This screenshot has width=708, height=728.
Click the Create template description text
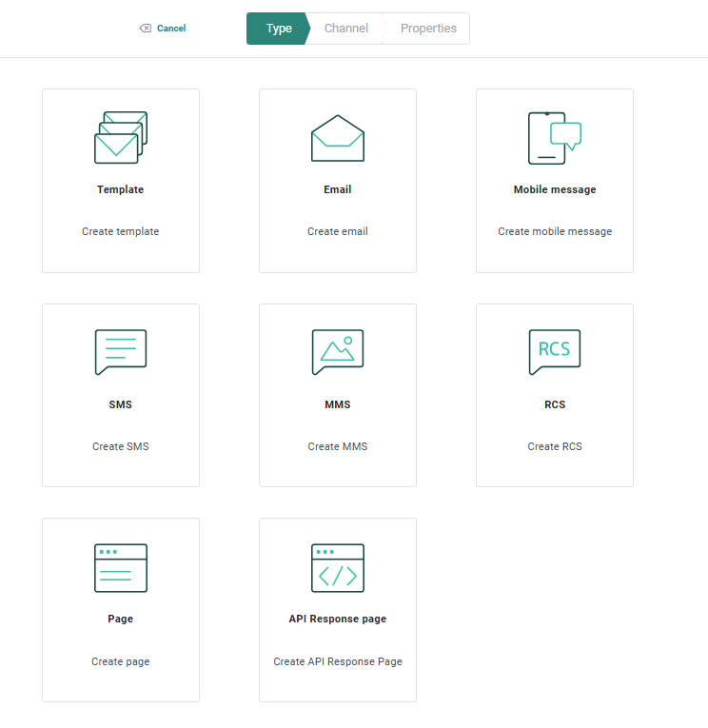pyautogui.click(x=121, y=231)
